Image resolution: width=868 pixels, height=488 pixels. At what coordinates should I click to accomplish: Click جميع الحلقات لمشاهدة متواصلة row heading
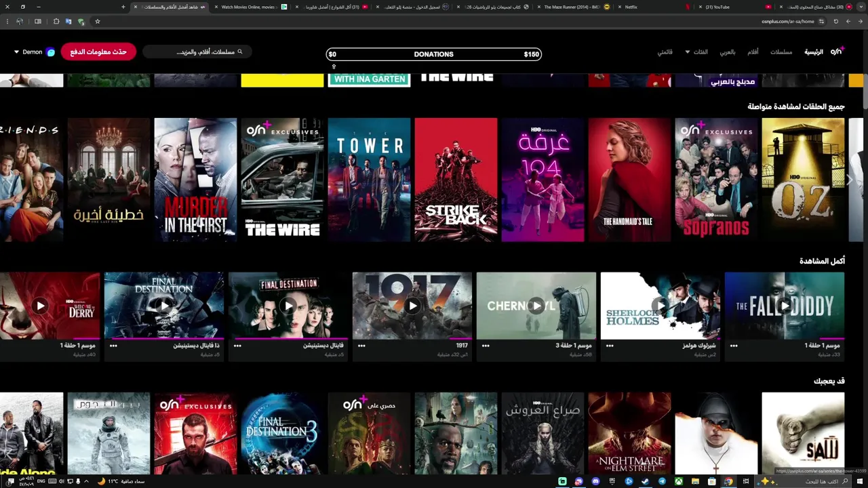[x=796, y=106]
